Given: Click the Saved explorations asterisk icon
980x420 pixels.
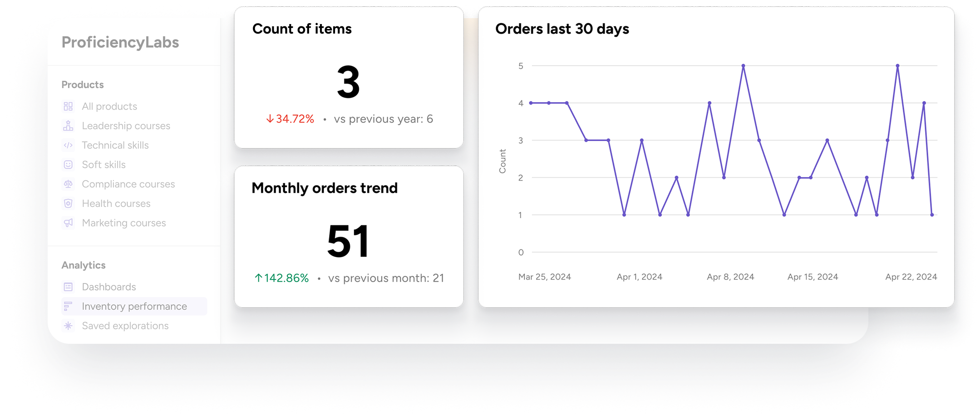Looking at the screenshot, I should pyautogui.click(x=68, y=326).
